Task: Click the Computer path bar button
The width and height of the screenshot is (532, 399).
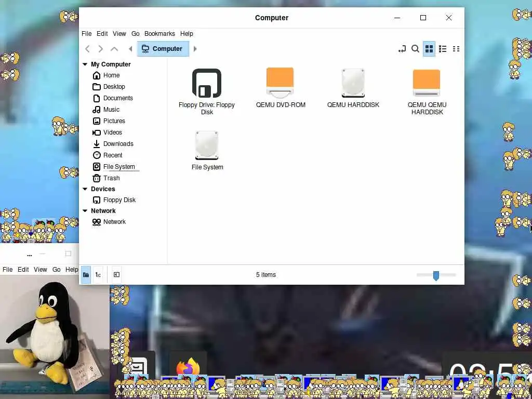Action: (x=163, y=49)
